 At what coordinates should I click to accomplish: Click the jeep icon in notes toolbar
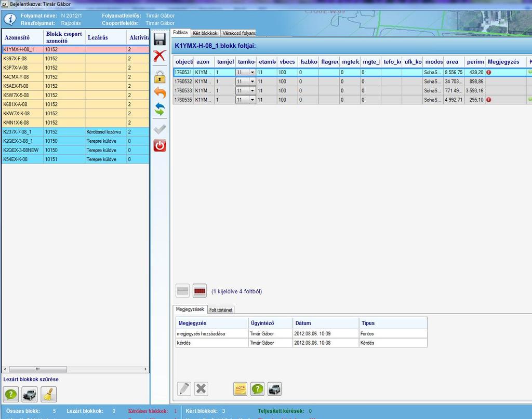click(x=274, y=389)
